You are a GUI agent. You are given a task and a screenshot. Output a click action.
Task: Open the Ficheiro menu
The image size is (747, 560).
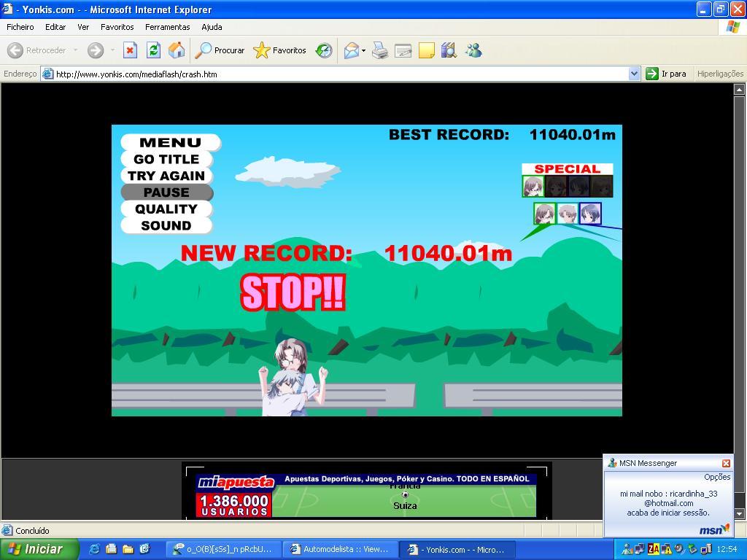pos(20,27)
